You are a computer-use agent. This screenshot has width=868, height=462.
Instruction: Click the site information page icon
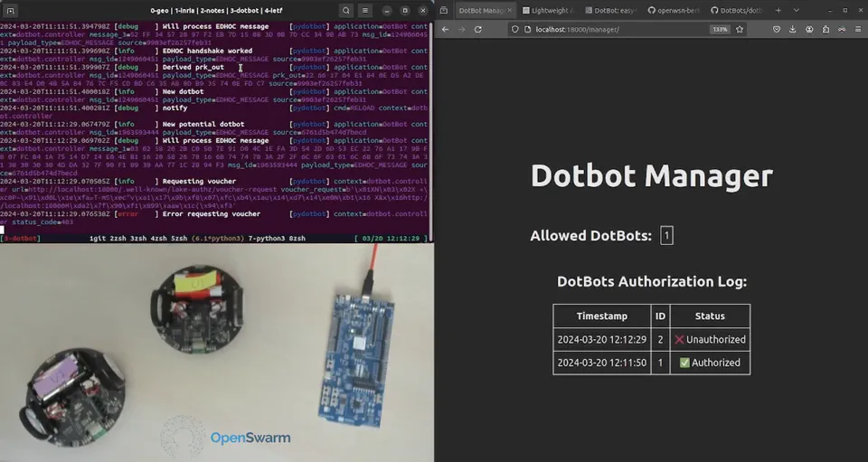527,29
